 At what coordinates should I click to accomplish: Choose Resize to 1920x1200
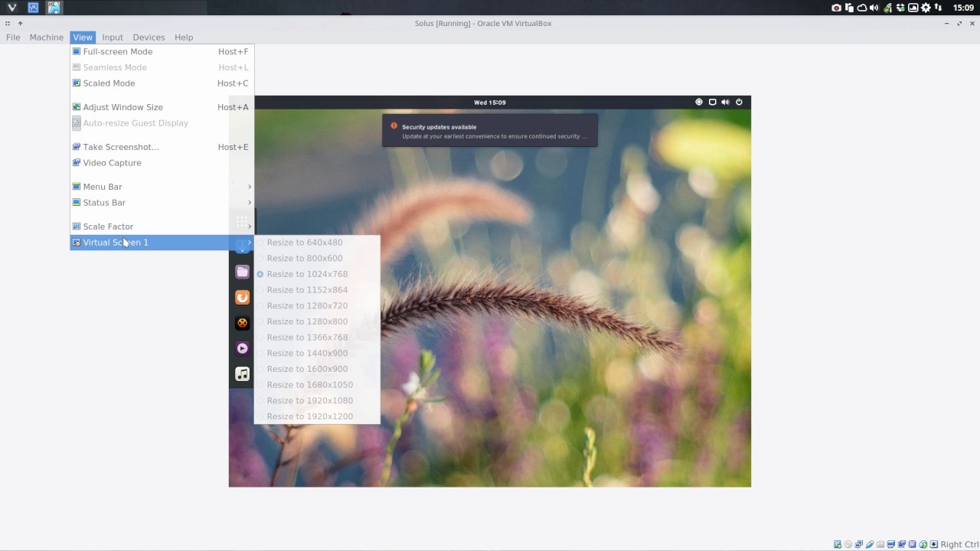click(x=317, y=416)
